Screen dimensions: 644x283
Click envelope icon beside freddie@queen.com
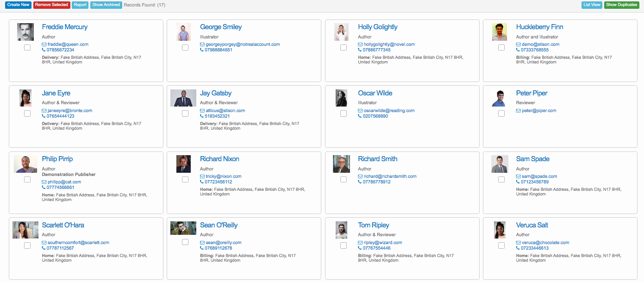pyautogui.click(x=44, y=44)
